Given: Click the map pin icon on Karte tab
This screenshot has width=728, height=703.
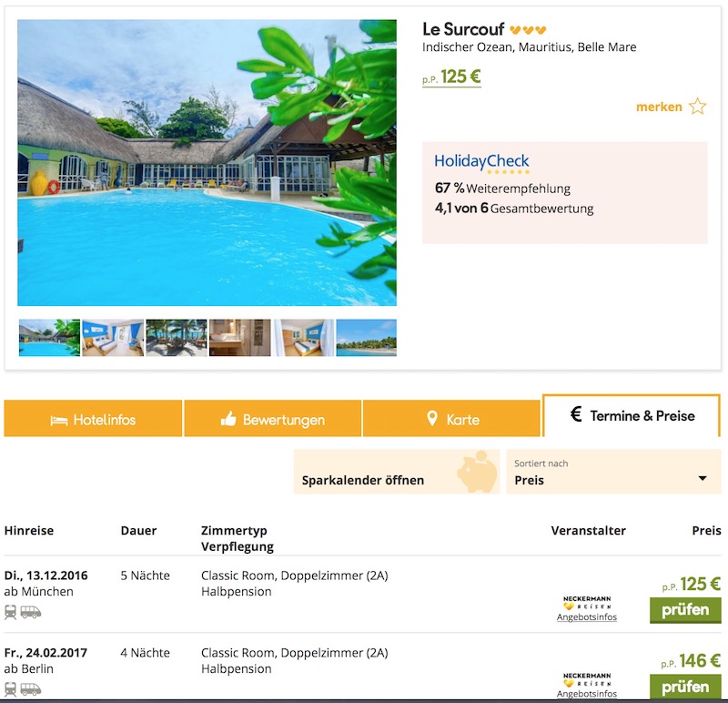Looking at the screenshot, I should click(432, 419).
